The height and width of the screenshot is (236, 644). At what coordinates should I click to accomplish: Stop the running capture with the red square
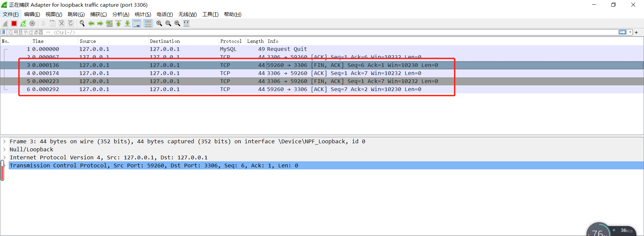[14, 23]
